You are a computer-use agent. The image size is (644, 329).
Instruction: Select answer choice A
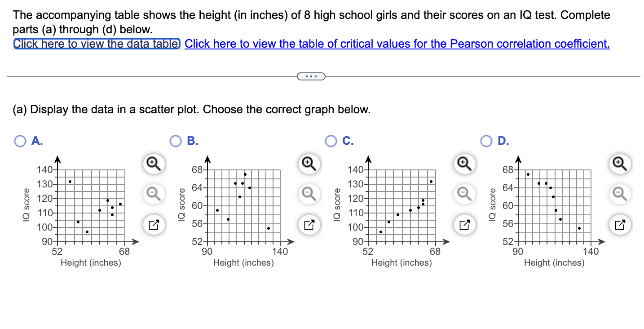[x=20, y=141]
